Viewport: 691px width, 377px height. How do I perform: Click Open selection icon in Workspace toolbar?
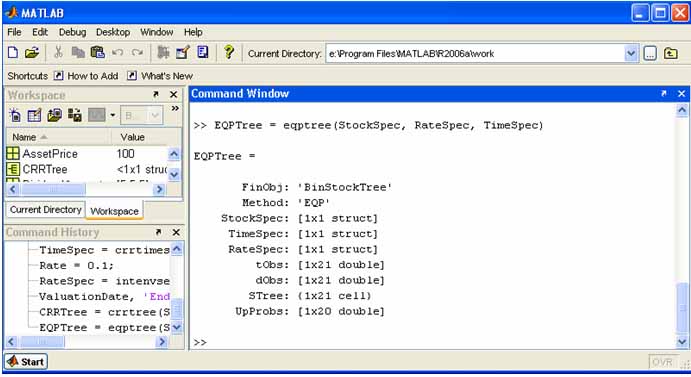[x=34, y=116]
